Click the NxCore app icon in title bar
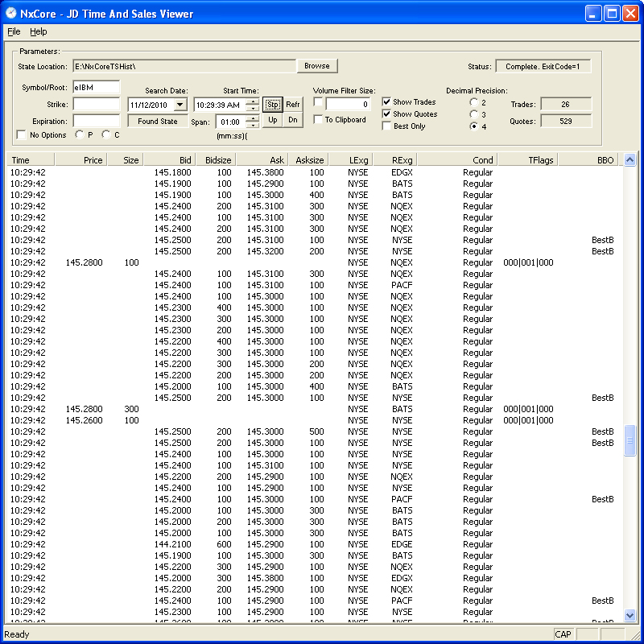Viewport: 644px width, 644px height. 12,13
